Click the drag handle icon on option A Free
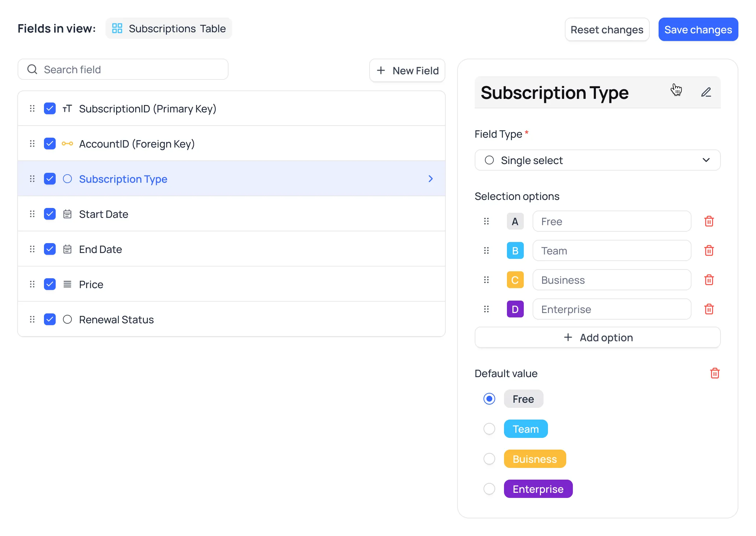756x536 pixels. coord(486,221)
